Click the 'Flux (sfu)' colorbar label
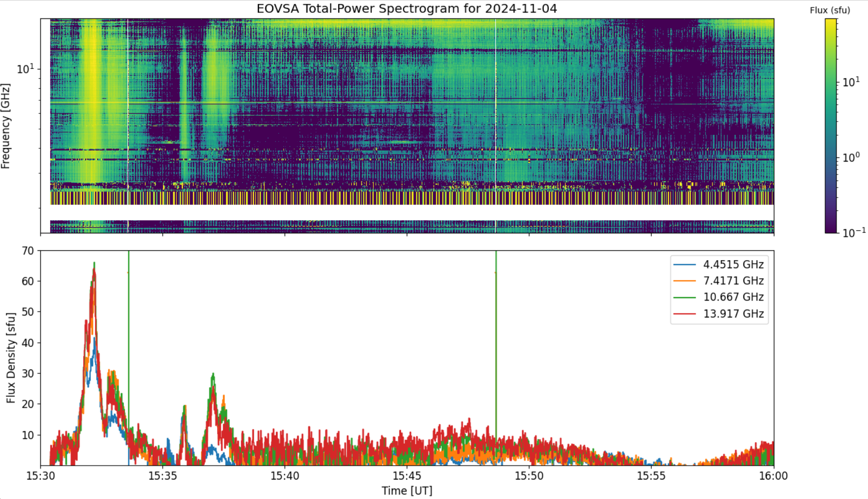This screenshot has height=499, width=868. [830, 10]
